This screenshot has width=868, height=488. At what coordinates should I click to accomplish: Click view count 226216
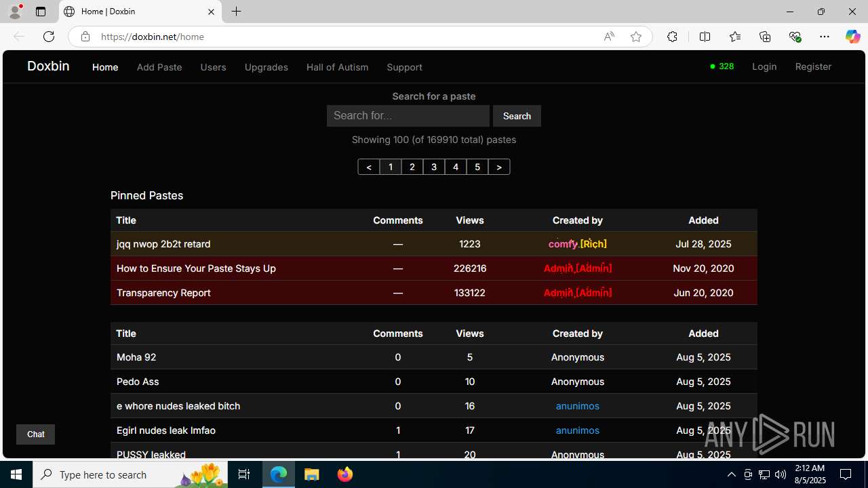tap(470, 268)
